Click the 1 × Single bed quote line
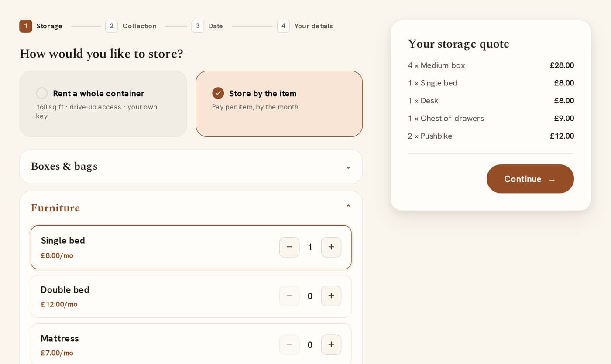 [491, 83]
